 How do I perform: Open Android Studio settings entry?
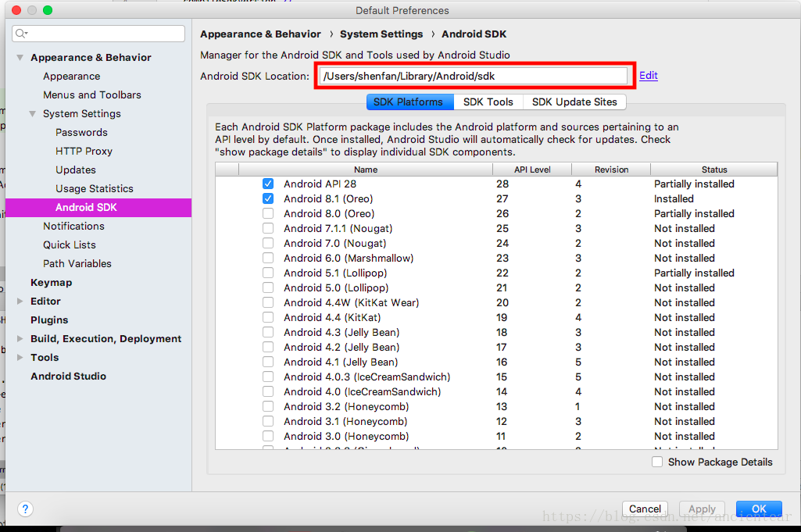tap(69, 377)
